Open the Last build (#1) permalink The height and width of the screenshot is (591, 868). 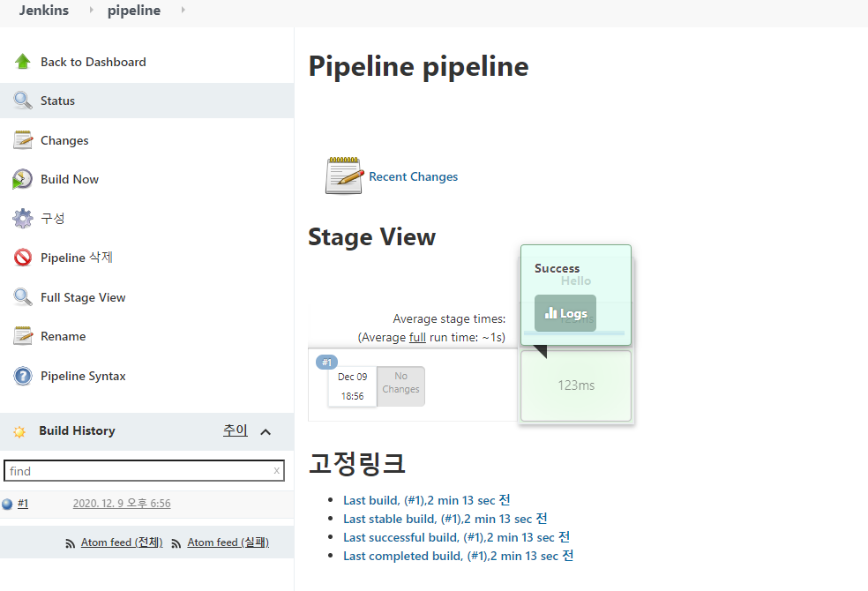tap(426, 500)
